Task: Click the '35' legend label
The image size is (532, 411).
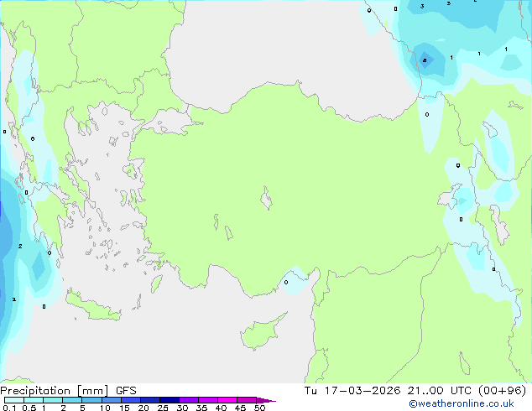Action: click(x=201, y=408)
